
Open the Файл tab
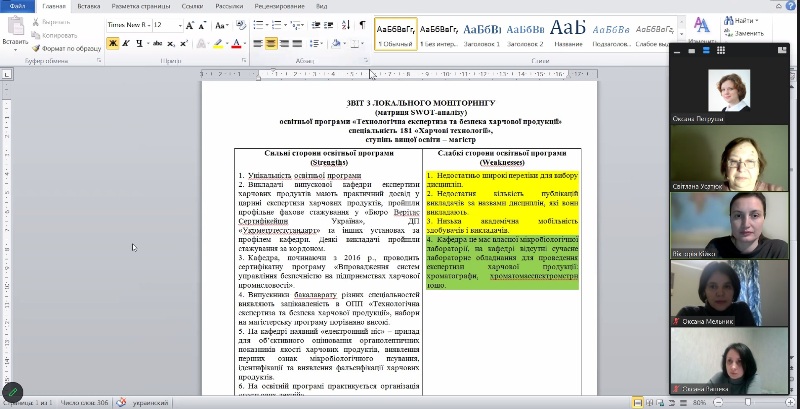[x=17, y=6]
